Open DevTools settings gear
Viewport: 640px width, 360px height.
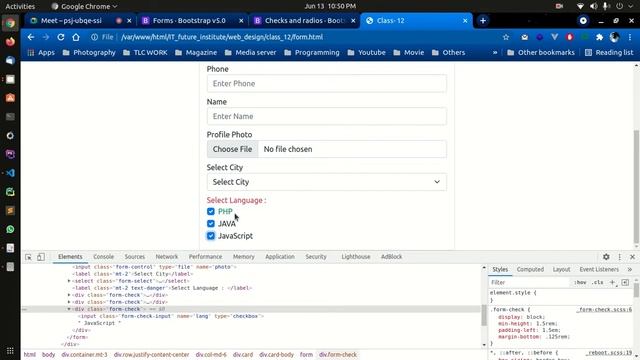[606, 257]
